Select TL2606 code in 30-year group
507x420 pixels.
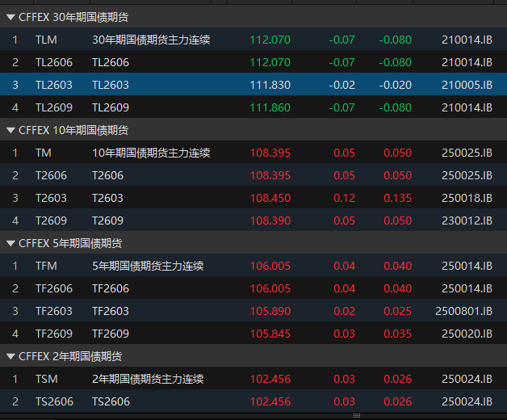pos(54,62)
